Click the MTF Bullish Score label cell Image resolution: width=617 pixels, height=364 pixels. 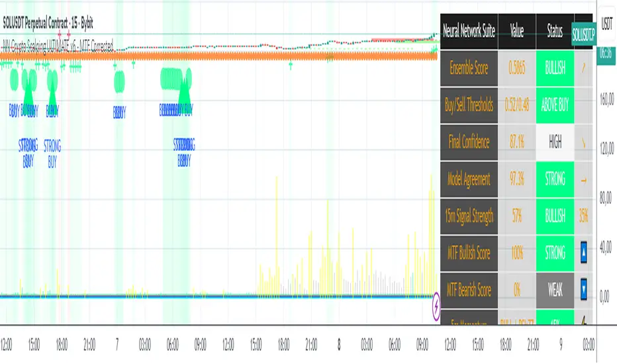tap(469, 253)
